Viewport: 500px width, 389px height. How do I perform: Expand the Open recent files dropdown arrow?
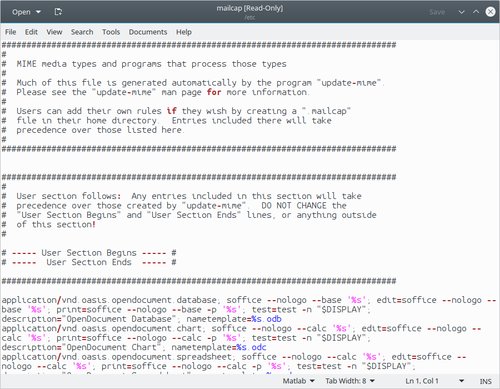tap(38, 12)
